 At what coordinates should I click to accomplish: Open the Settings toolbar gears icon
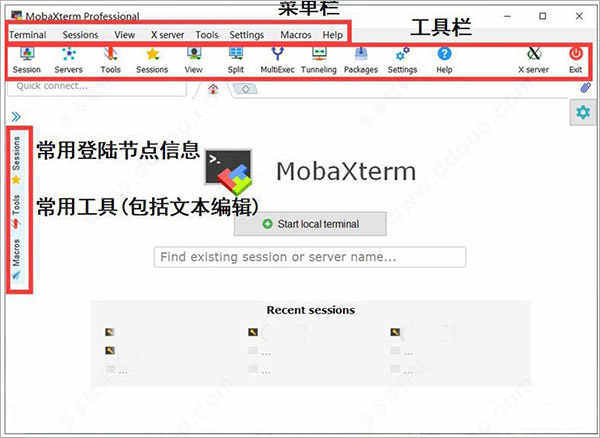402,60
